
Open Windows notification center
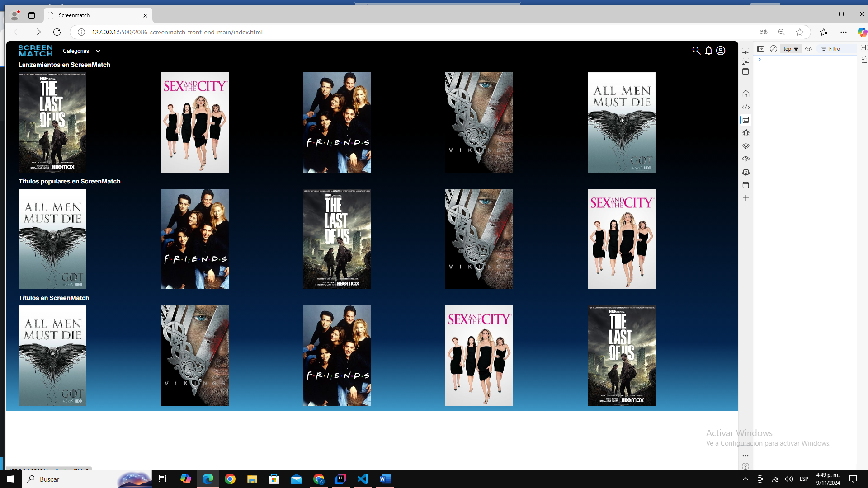853,479
